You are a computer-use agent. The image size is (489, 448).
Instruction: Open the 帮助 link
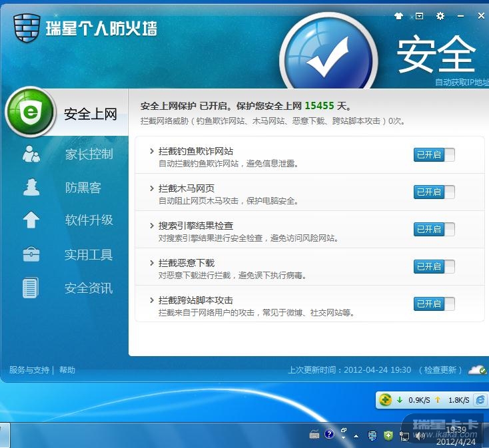(x=67, y=370)
